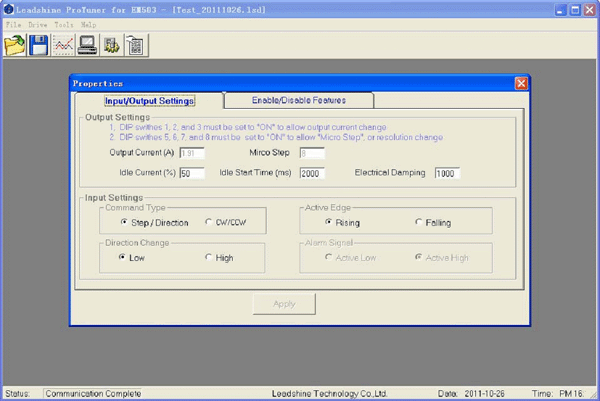Click the computer connection toolbar icon
Screen dimensions: 600x401
coord(87,44)
